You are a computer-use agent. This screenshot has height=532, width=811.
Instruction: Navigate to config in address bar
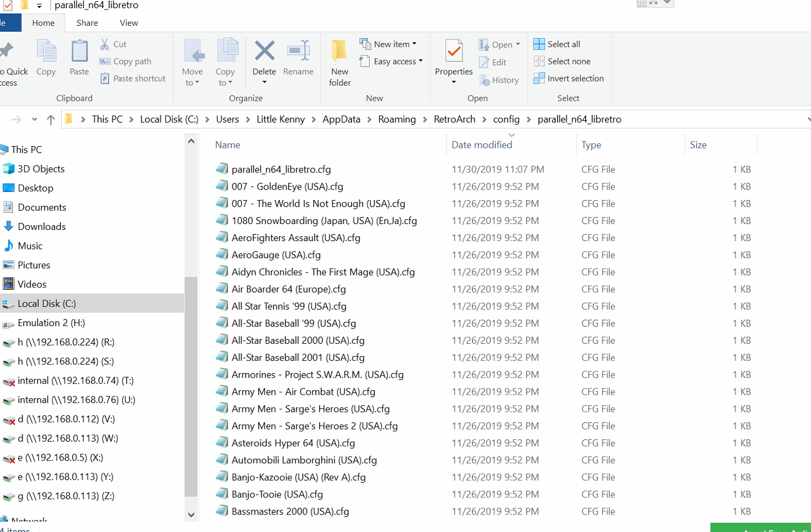(506, 119)
